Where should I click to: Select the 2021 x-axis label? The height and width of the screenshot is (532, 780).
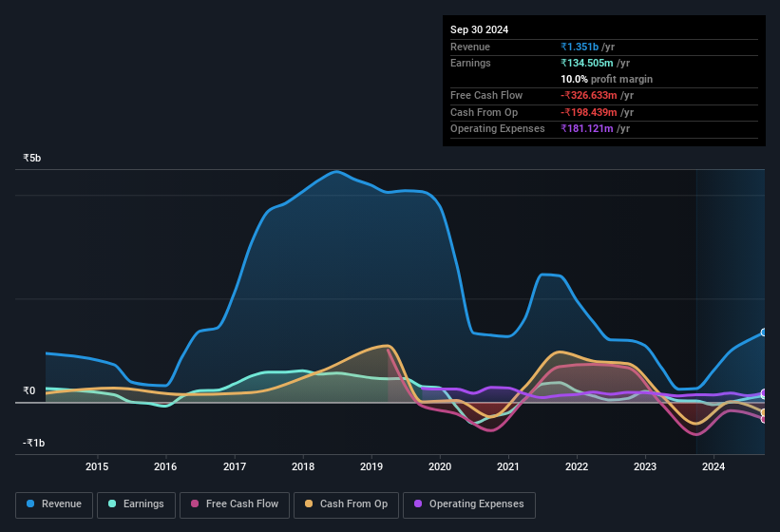pos(508,466)
